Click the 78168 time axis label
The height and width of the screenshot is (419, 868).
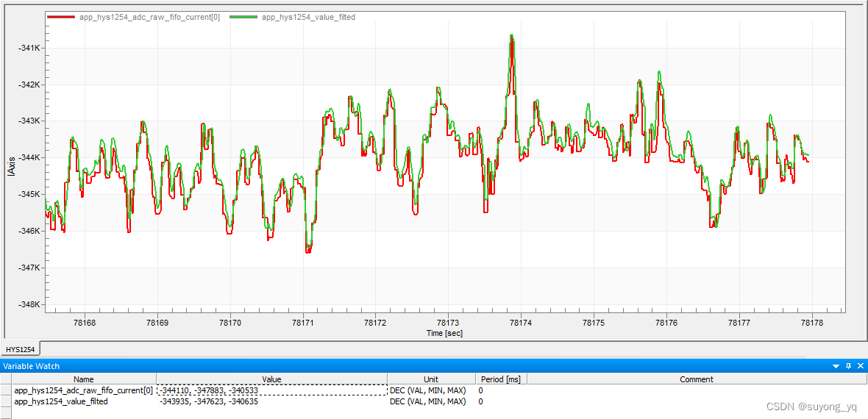(x=85, y=322)
